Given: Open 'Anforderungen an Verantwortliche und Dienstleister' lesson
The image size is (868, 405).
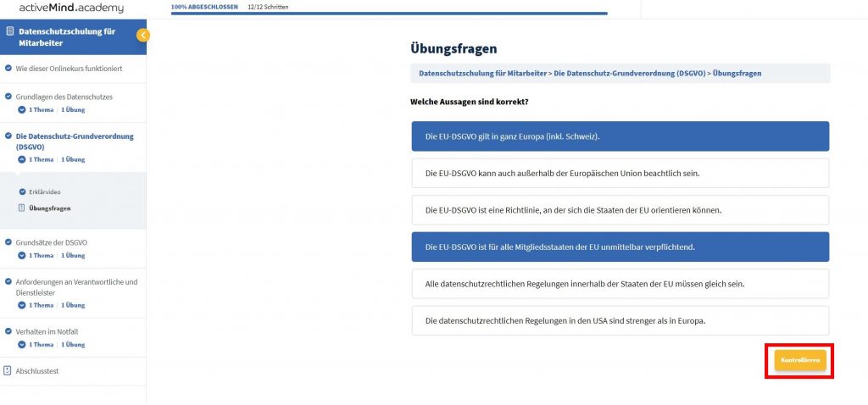Looking at the screenshot, I should click(76, 287).
